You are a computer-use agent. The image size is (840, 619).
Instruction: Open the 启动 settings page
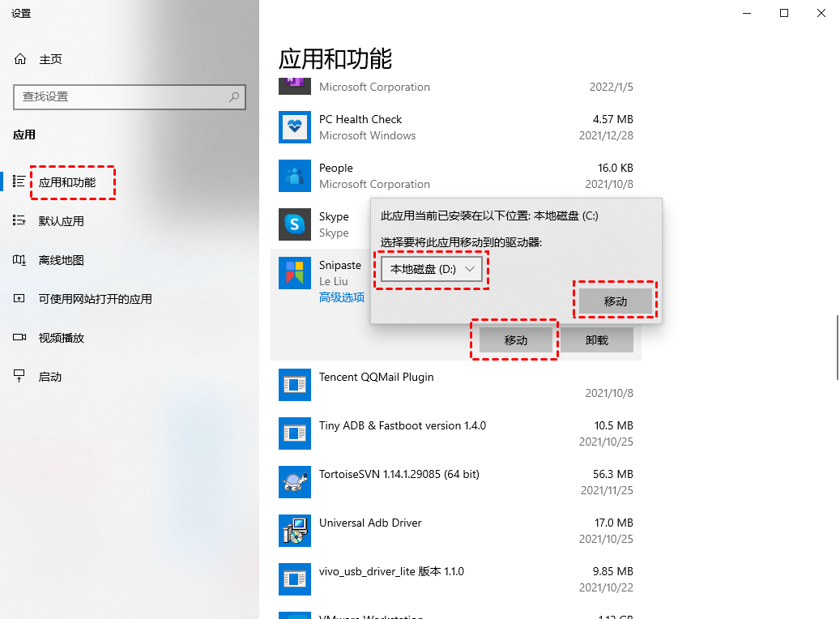pos(50,378)
